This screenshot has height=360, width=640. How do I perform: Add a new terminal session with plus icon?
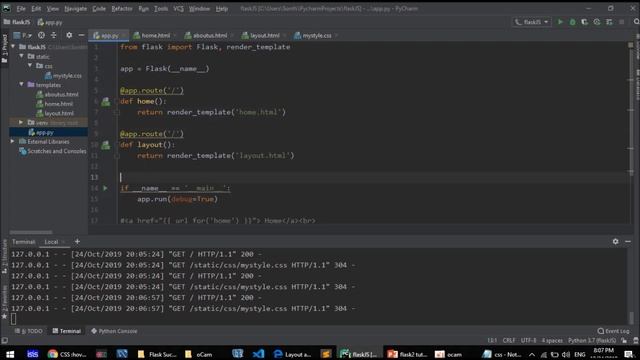pyautogui.click(x=77, y=242)
